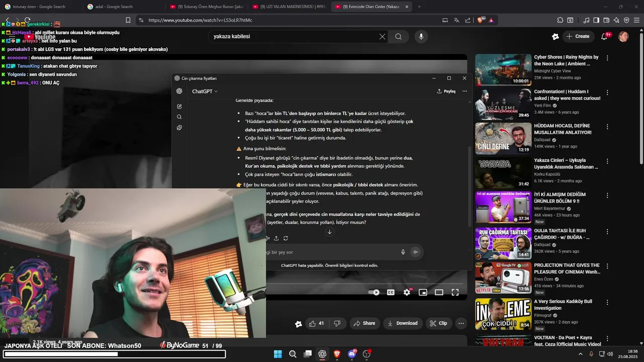644x362 pixels.
Task: Toggle Brave sidebar panel
Action: tap(596, 20)
